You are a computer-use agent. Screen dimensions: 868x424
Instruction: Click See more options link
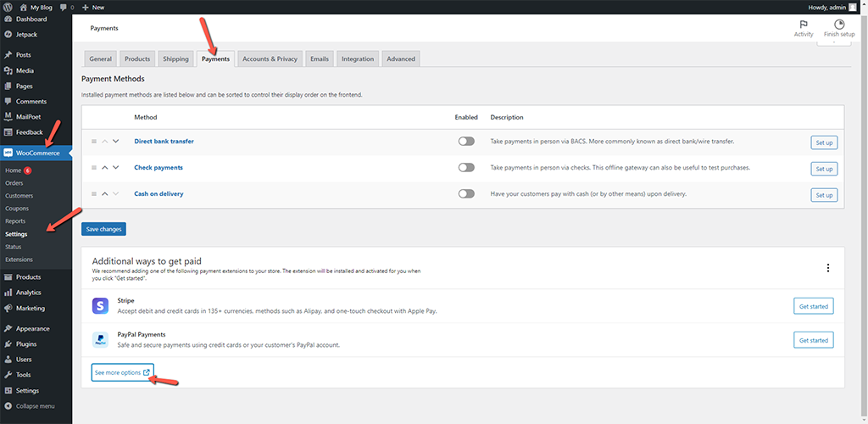(122, 372)
